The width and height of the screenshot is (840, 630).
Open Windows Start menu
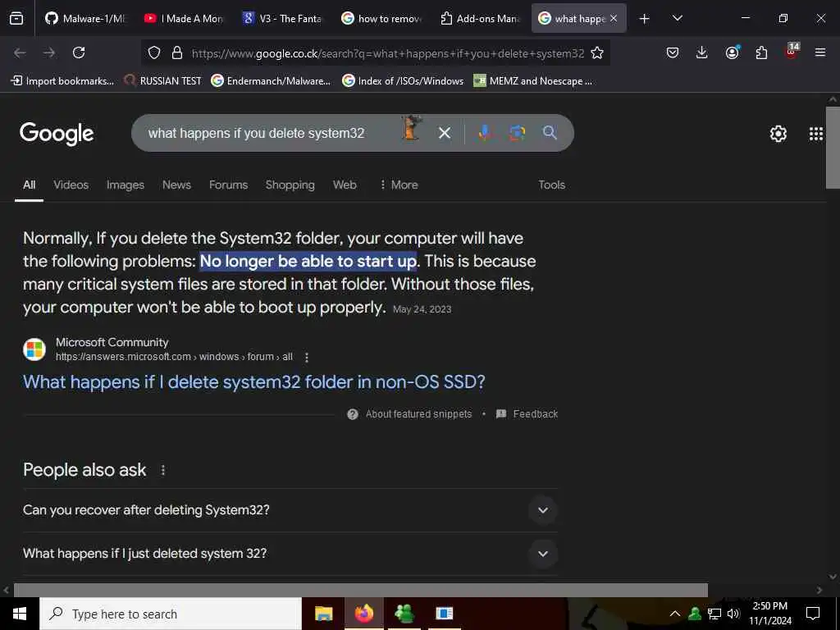pos(20,614)
